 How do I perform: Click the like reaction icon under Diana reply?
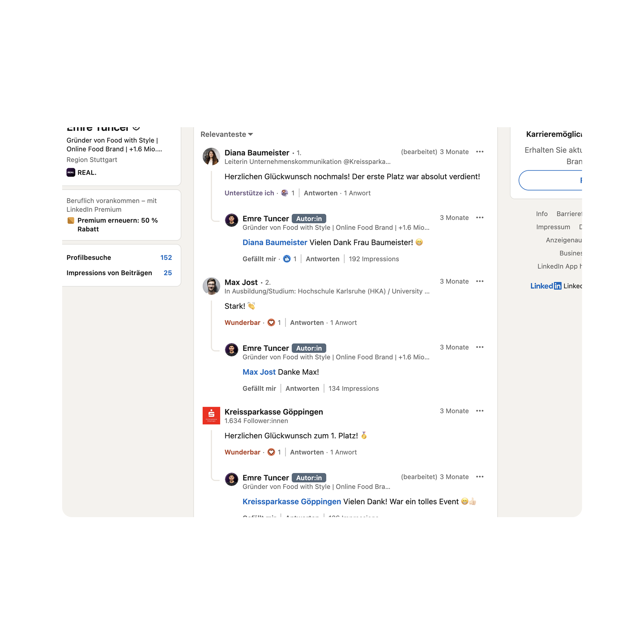tap(287, 259)
